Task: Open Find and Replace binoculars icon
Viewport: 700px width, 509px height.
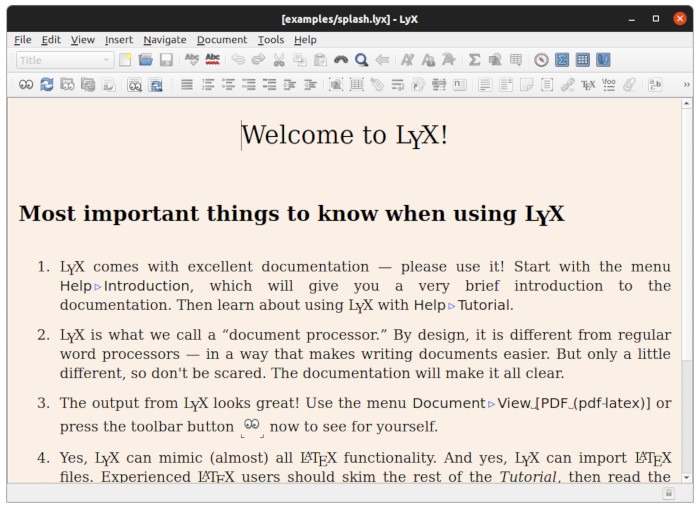Action: [x=341, y=60]
